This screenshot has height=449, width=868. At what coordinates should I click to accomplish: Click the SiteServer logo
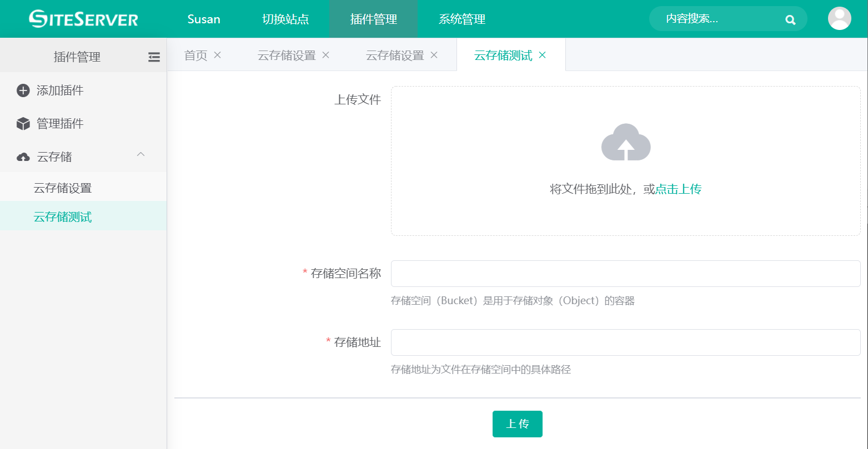pos(83,19)
